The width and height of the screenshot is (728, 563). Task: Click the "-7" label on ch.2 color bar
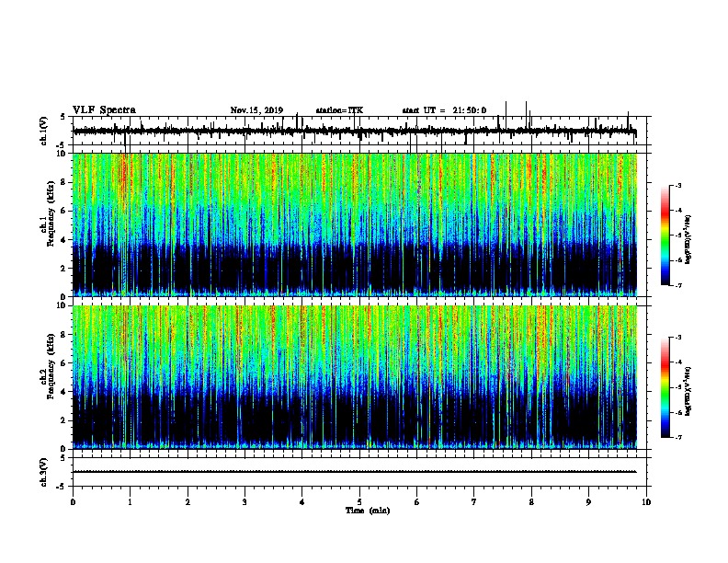point(678,437)
